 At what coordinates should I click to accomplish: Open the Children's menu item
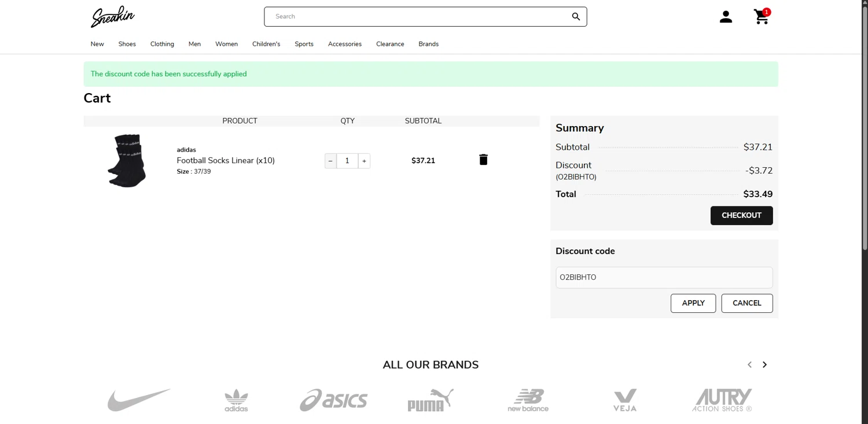266,44
